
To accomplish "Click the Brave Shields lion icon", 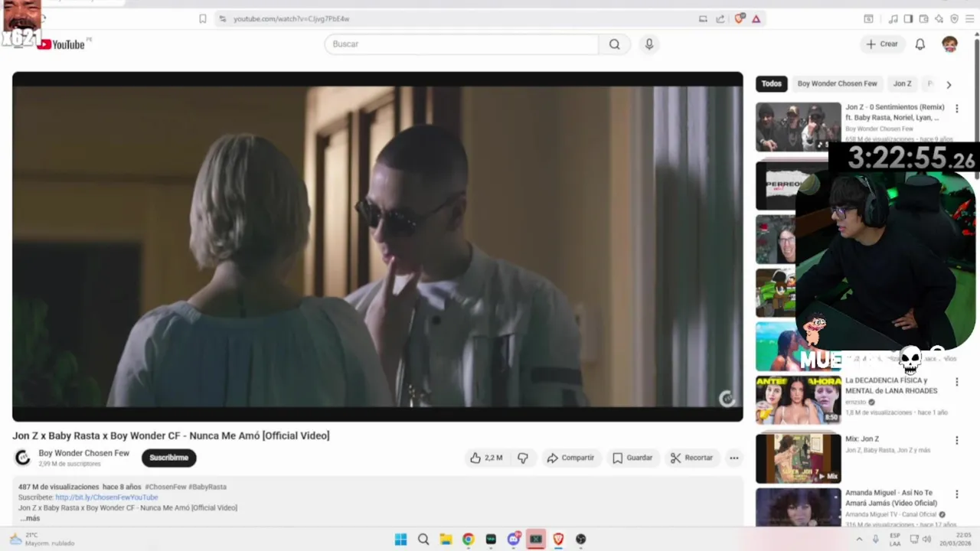I will point(739,19).
